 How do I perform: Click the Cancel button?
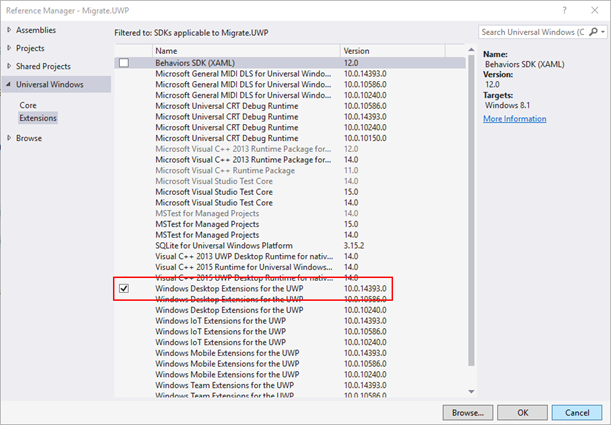577,413
